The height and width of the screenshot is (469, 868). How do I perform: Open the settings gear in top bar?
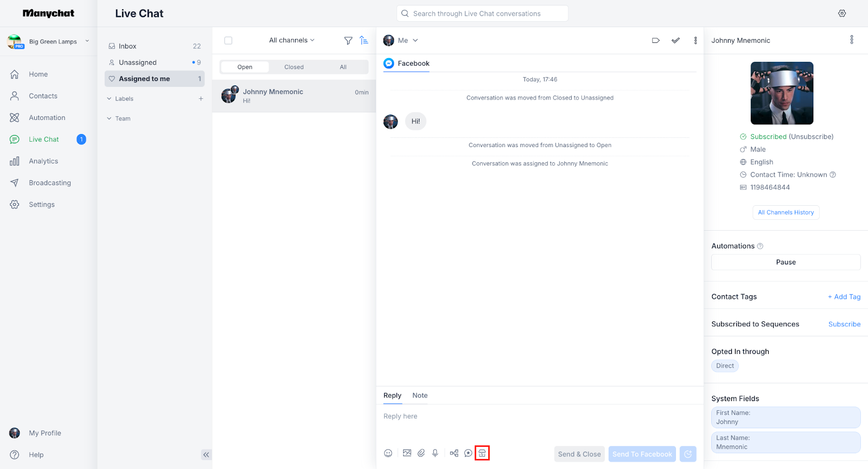point(842,14)
